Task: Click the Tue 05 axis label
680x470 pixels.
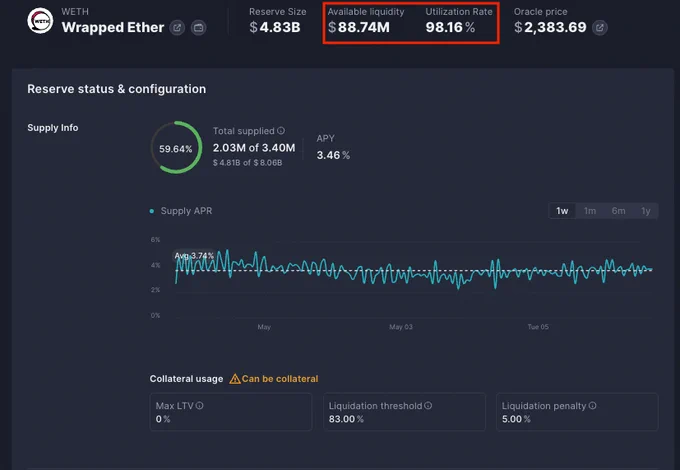Action: click(538, 327)
